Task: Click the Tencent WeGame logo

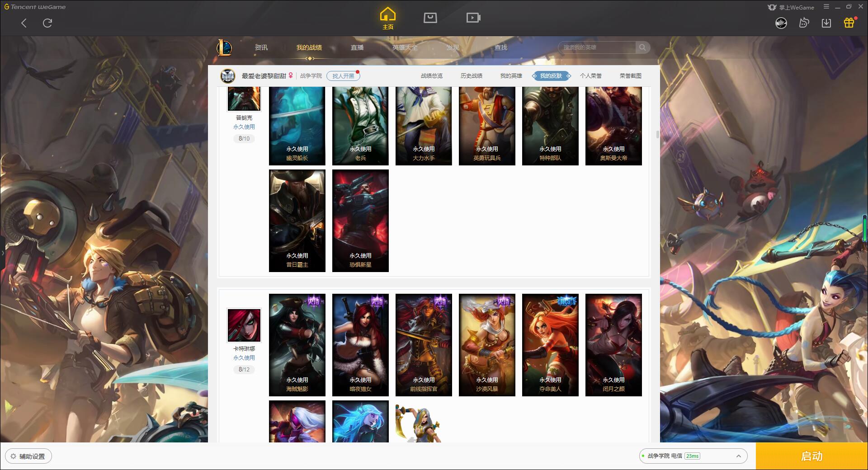Action: (x=35, y=7)
